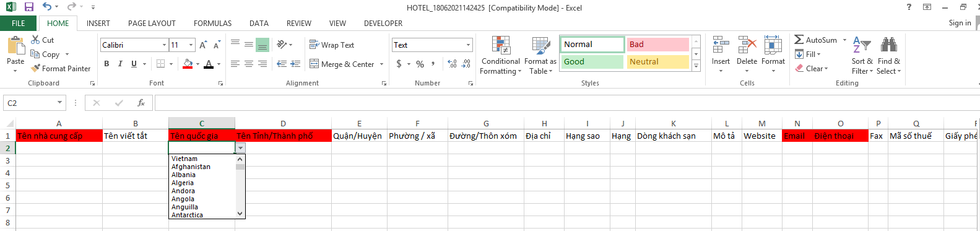Toggle Bold formatting
This screenshot has width=980, height=231.
[106, 64]
